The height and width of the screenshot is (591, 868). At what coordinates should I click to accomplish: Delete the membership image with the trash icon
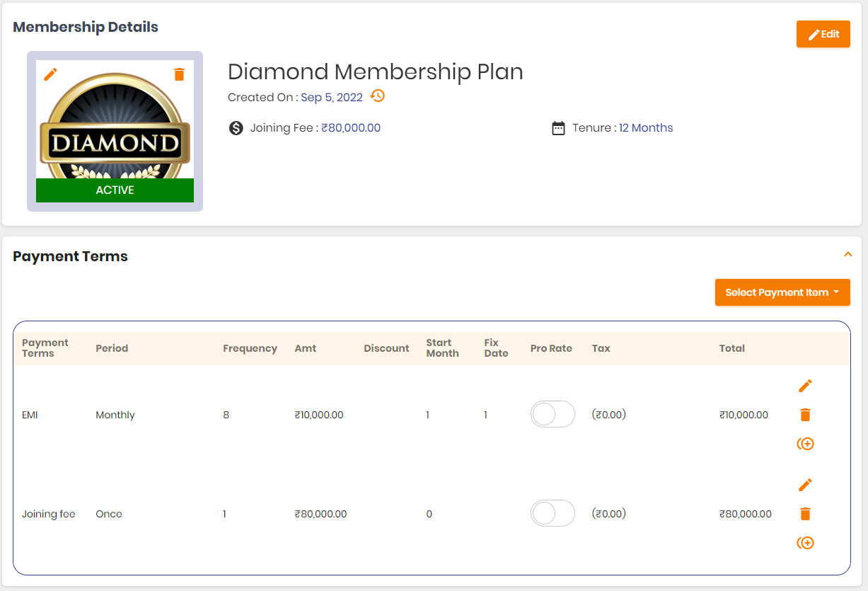click(179, 74)
